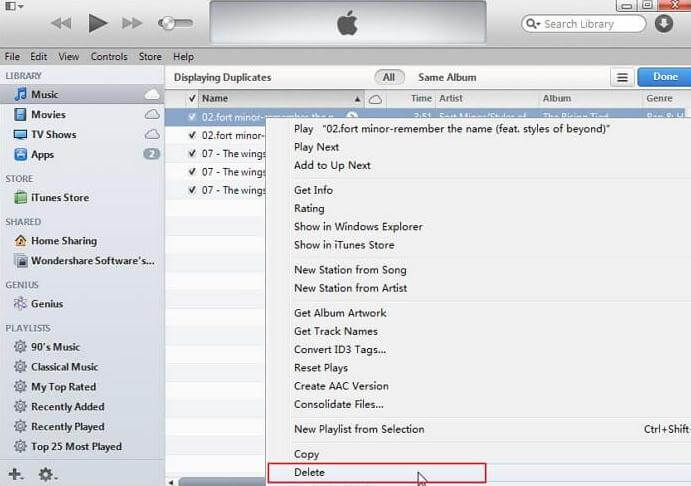The width and height of the screenshot is (691, 486).
Task: Adjust the volume slider knob
Action: coord(167,23)
